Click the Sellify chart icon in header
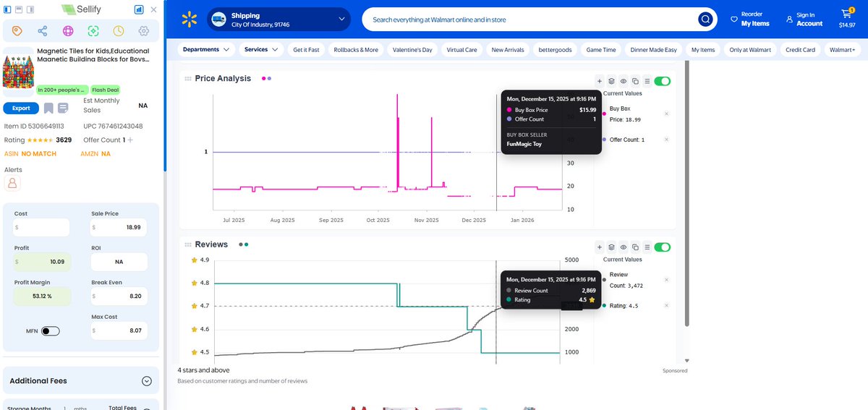Screen dimensions: 868x410 coord(138,10)
